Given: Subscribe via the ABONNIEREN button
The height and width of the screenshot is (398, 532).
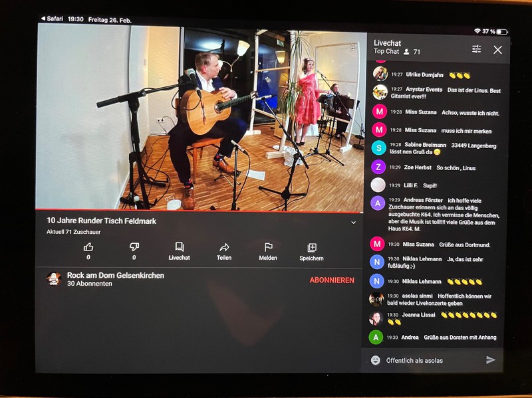Looking at the screenshot, I should [x=332, y=280].
